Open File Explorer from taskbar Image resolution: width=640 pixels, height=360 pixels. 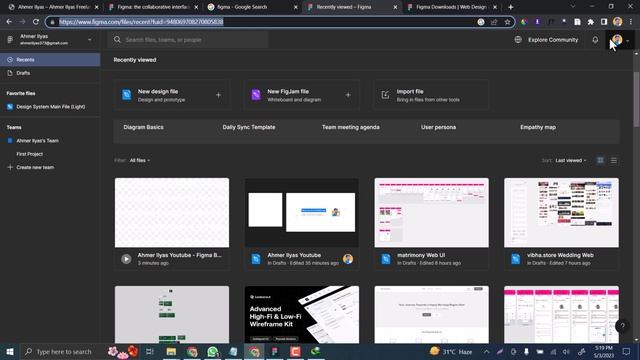click(x=171, y=351)
